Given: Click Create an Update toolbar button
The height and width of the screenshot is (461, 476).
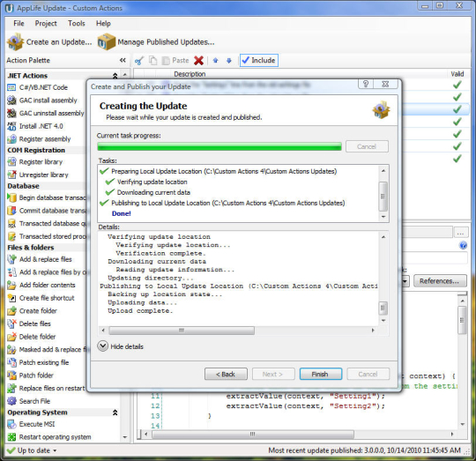Looking at the screenshot, I should [x=49, y=42].
